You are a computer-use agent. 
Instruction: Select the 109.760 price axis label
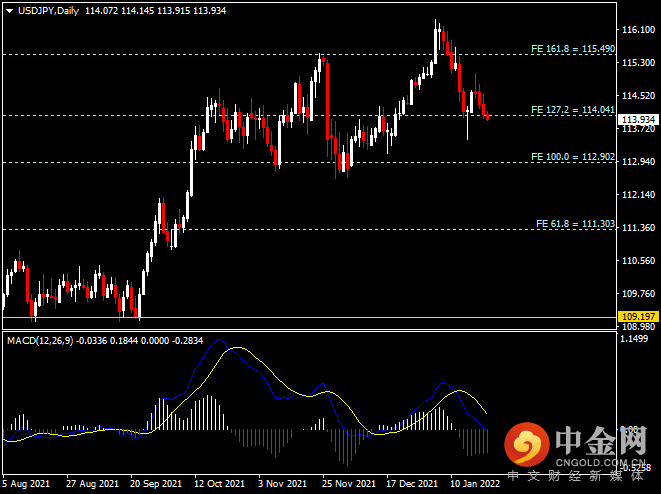638,294
